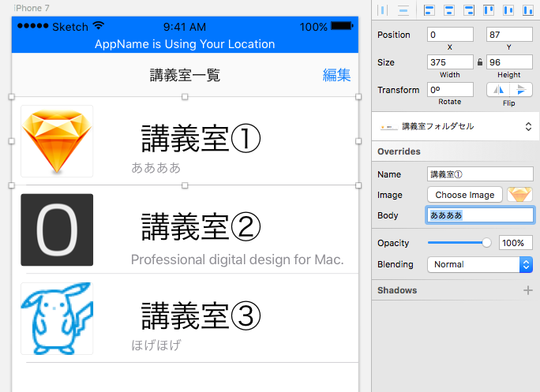Click the Sketch diamond thumbnail in the 講義室① row

tap(57, 141)
